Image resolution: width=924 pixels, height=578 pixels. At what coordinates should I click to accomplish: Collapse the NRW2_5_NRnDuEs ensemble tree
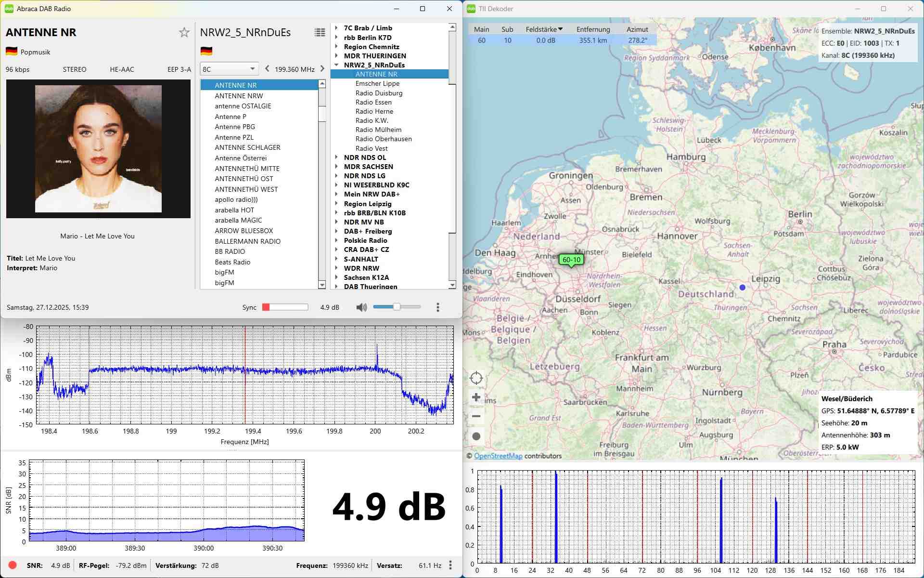pos(336,65)
